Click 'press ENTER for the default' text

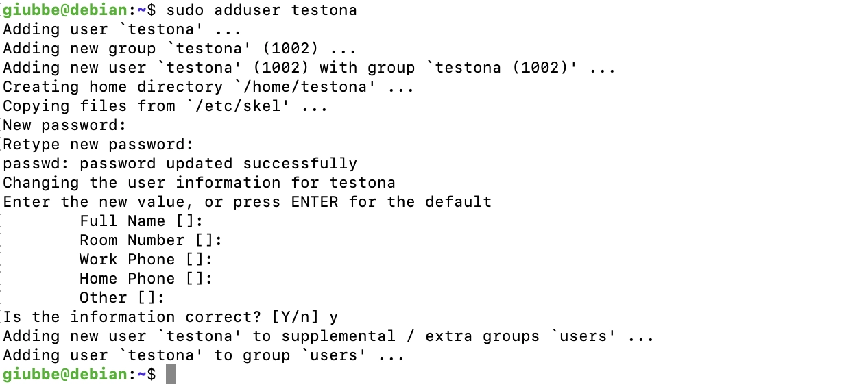coord(363,202)
